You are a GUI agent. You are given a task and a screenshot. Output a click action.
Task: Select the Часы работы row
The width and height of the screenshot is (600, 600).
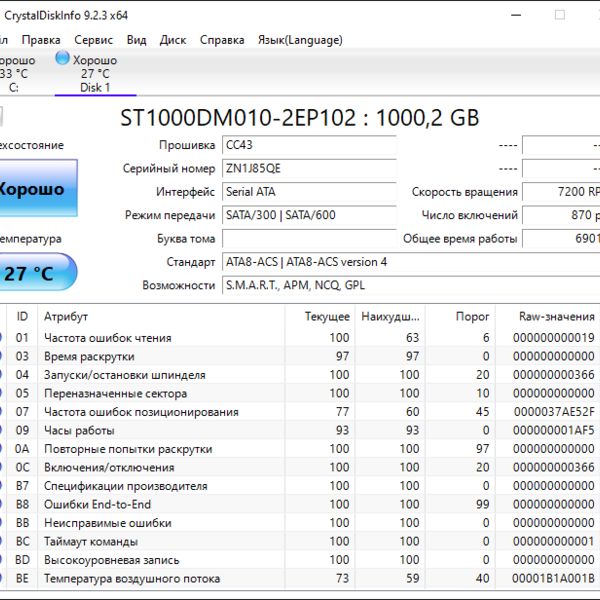pyautogui.click(x=300, y=430)
